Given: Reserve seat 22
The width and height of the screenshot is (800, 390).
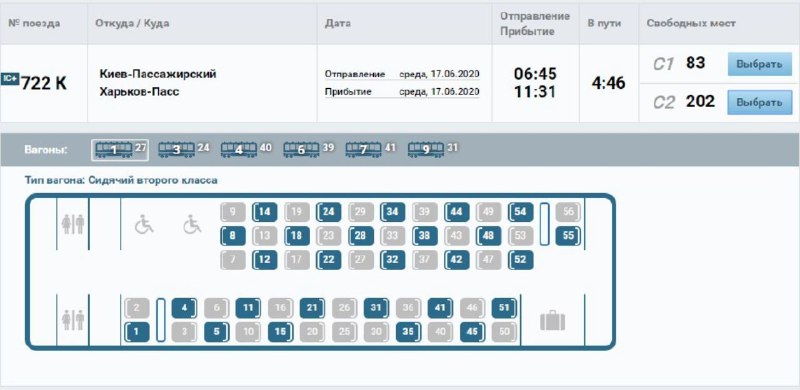Looking at the screenshot, I should [x=329, y=260].
